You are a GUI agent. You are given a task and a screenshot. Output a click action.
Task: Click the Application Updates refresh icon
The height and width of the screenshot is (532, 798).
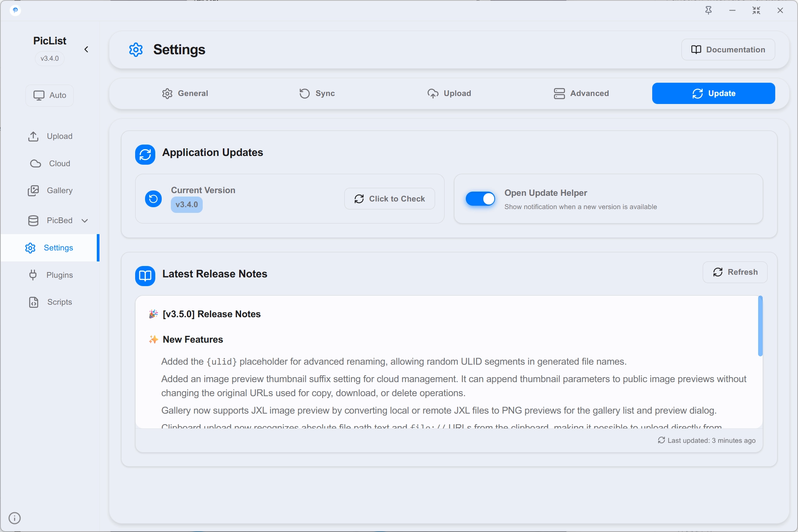(145, 154)
